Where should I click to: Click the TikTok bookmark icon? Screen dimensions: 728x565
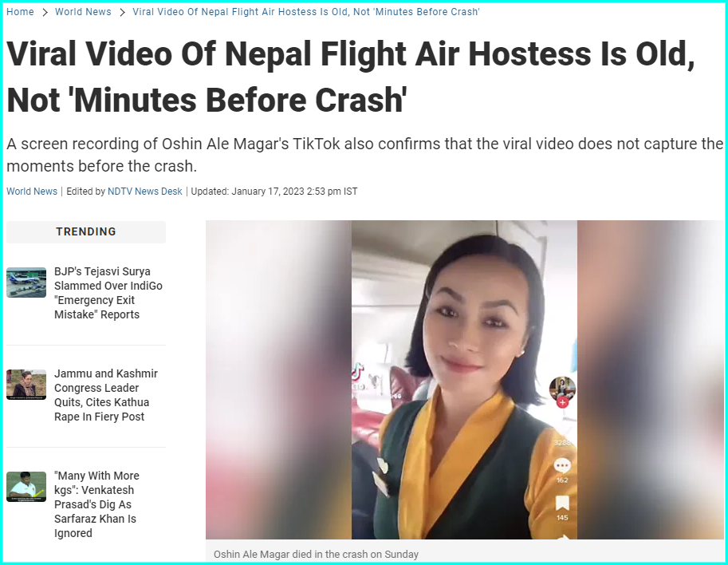[x=562, y=504]
